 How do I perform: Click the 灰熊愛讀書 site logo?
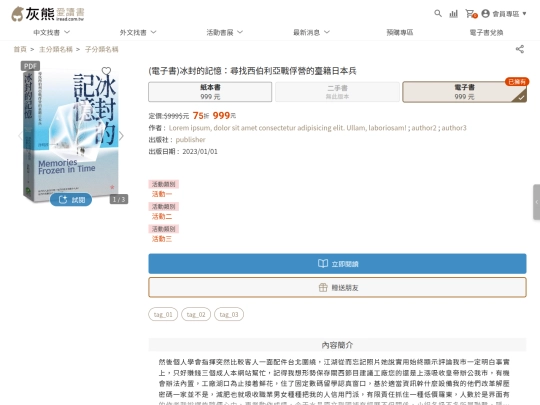click(48, 14)
